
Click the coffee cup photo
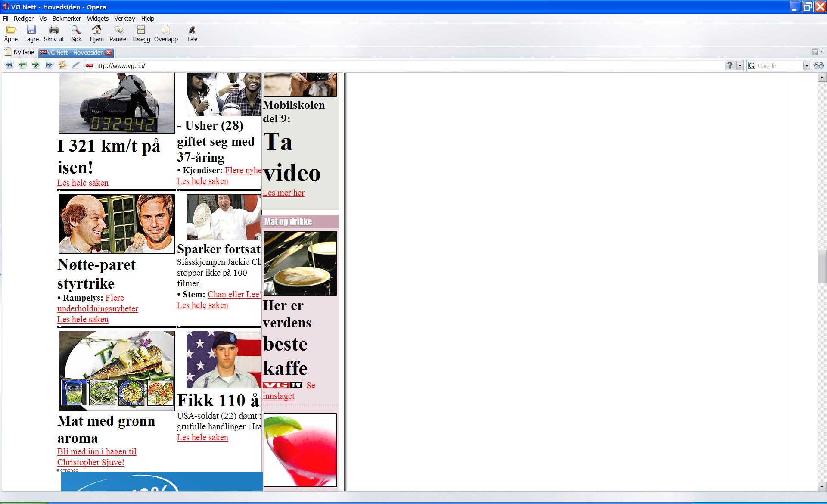pos(300,263)
